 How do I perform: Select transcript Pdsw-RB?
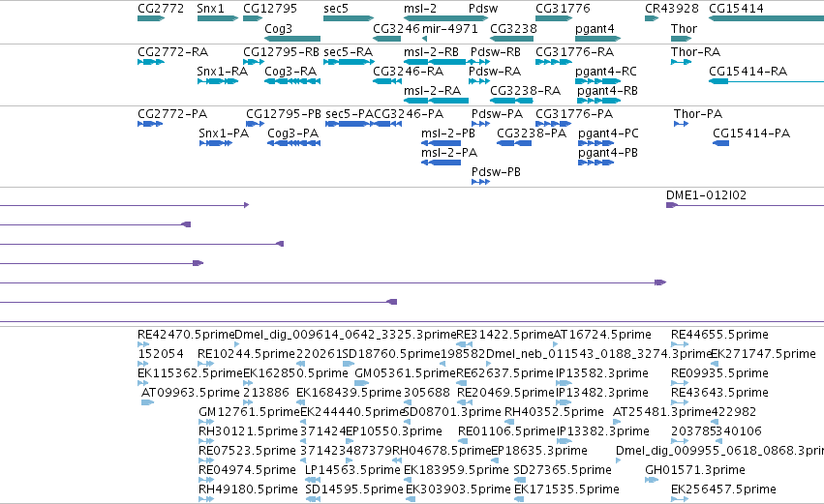[480, 62]
